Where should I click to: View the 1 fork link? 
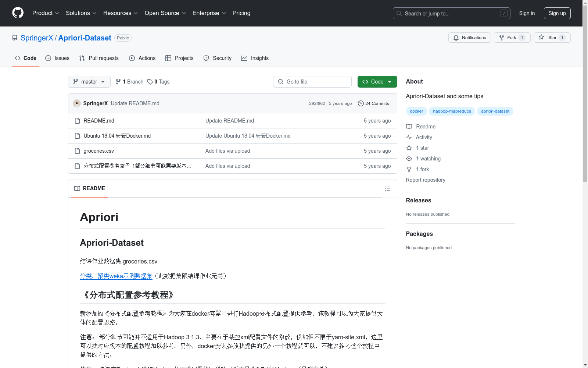pyautogui.click(x=418, y=169)
